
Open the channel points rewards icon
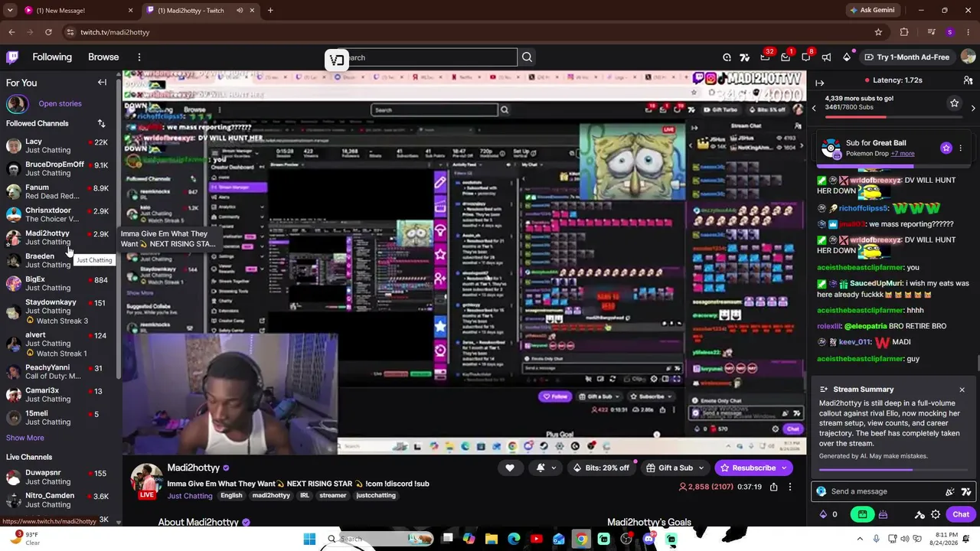click(920, 514)
